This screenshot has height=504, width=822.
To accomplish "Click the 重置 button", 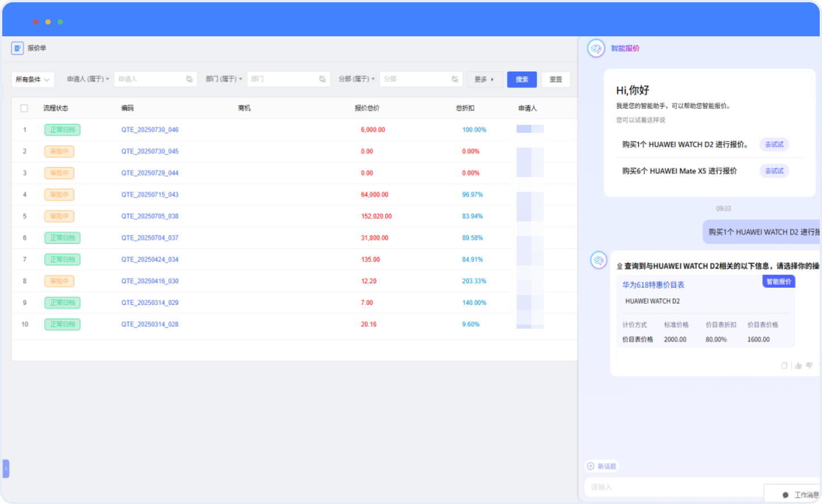I will 555,79.
